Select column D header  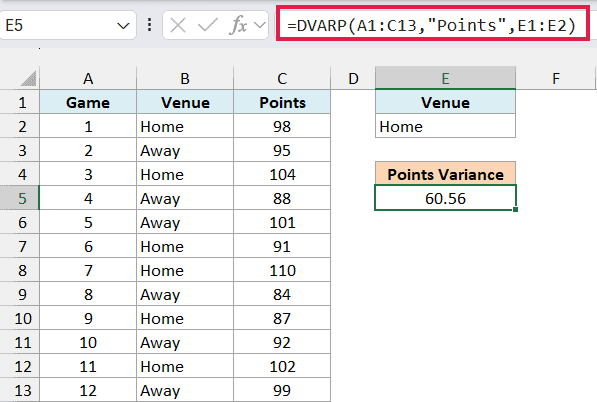pyautogui.click(x=353, y=78)
